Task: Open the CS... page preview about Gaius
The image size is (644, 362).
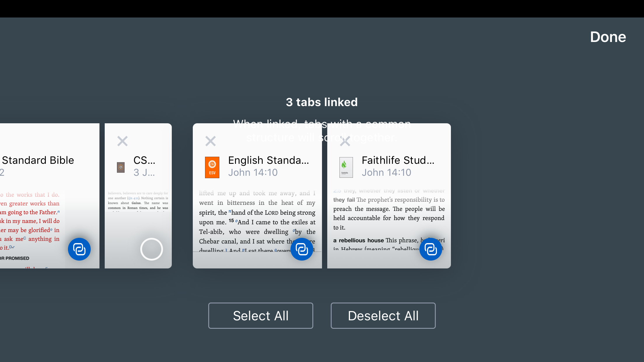Action: click(138, 201)
